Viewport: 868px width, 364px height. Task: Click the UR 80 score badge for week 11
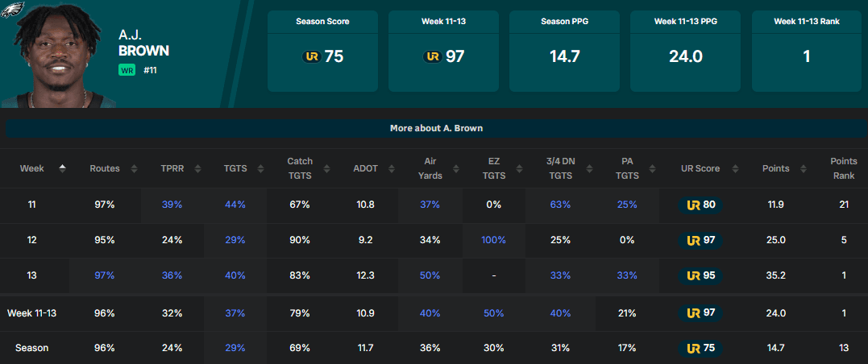[x=700, y=205]
